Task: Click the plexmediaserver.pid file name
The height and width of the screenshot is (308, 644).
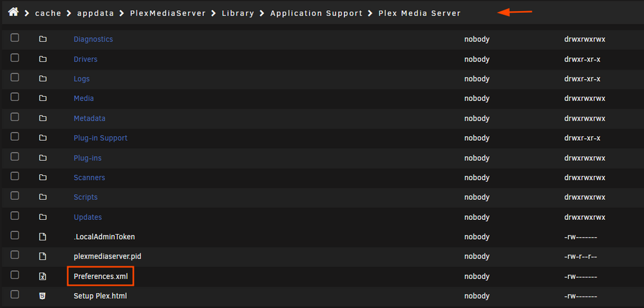Action: click(x=108, y=257)
